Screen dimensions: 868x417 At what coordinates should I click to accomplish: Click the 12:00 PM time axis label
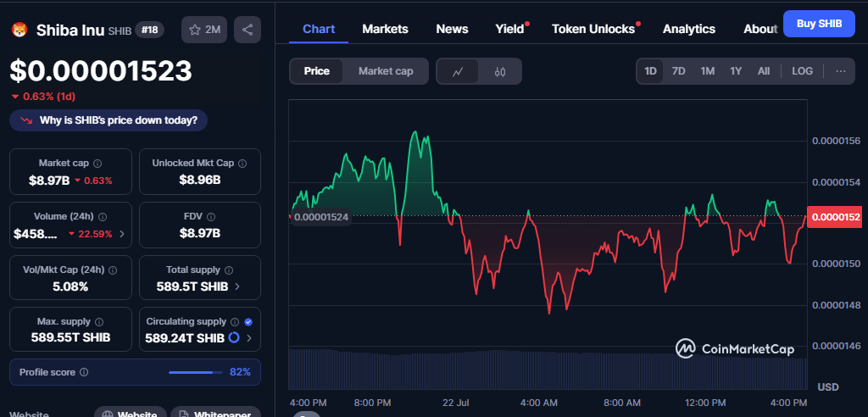pyautogui.click(x=704, y=402)
